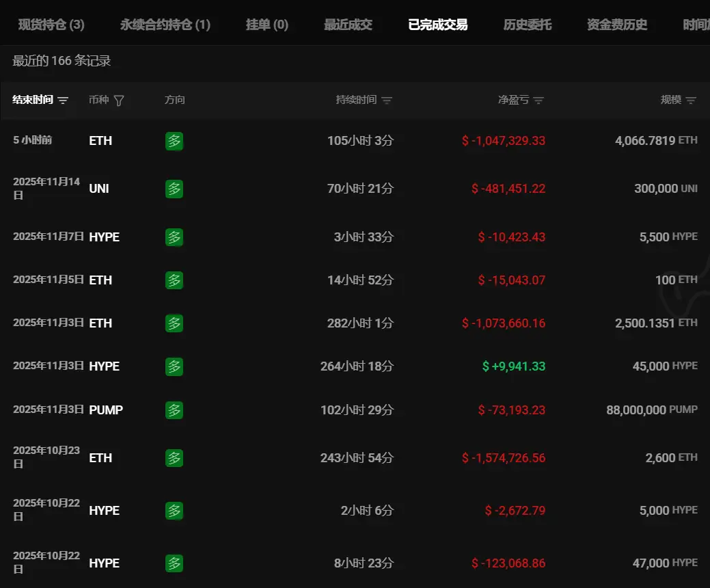
Task: Click the size 88,000,000 PUMP
Action: coord(652,410)
